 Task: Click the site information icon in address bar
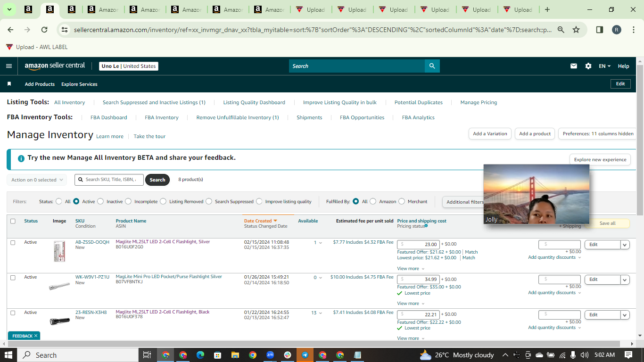point(65,30)
